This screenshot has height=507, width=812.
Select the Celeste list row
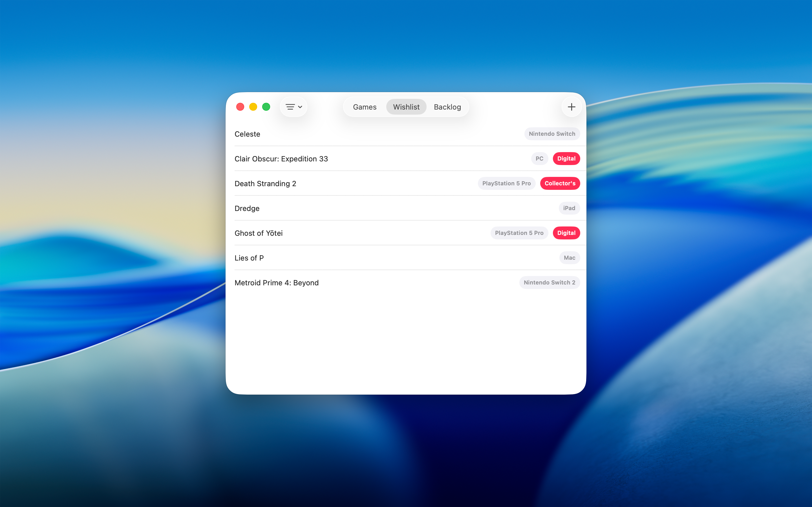(248, 134)
